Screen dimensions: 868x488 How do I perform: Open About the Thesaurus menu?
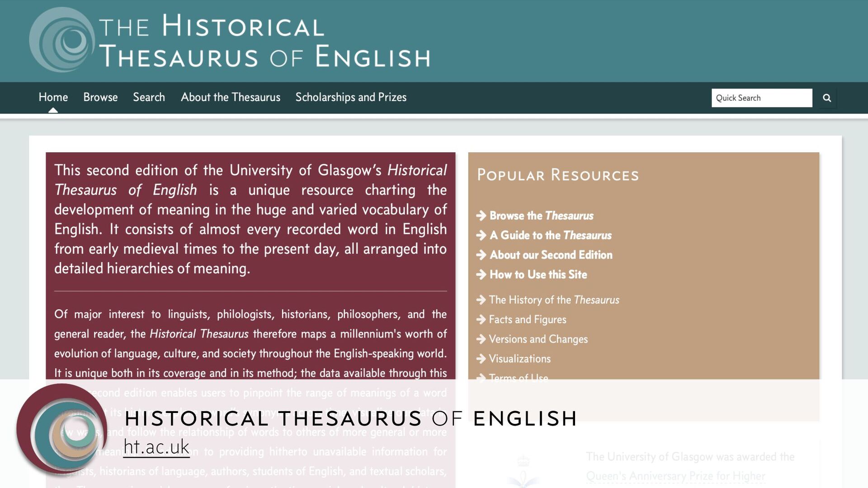point(231,97)
